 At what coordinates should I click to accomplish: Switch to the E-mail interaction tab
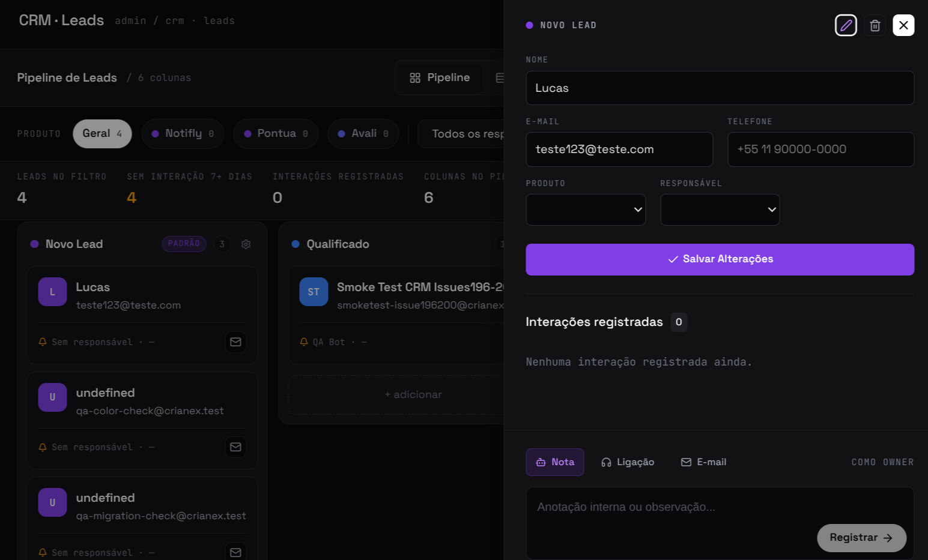[703, 462]
